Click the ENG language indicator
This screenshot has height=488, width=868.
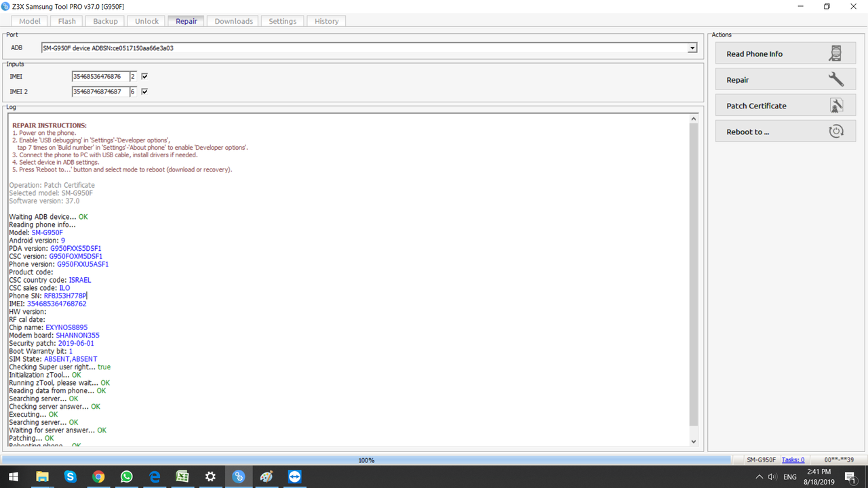(x=789, y=477)
